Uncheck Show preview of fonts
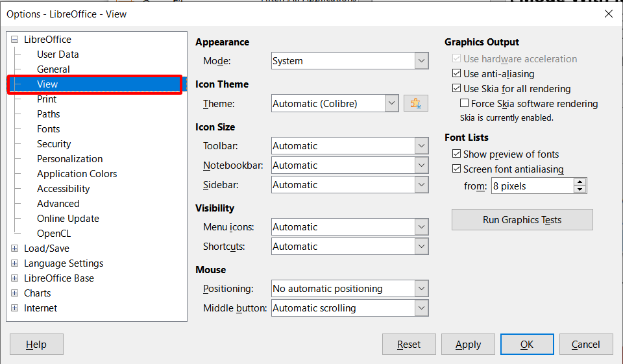This screenshot has width=623, height=364. click(x=457, y=154)
